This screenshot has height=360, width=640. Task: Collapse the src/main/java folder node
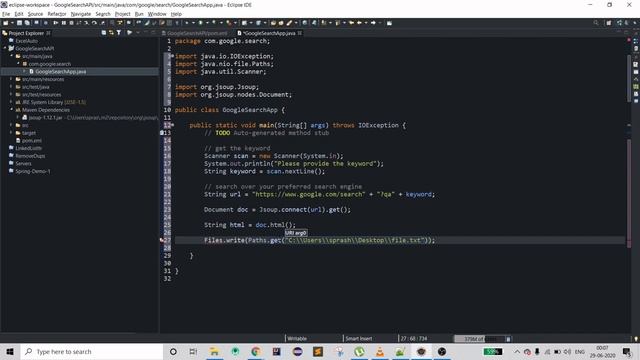click(12, 56)
